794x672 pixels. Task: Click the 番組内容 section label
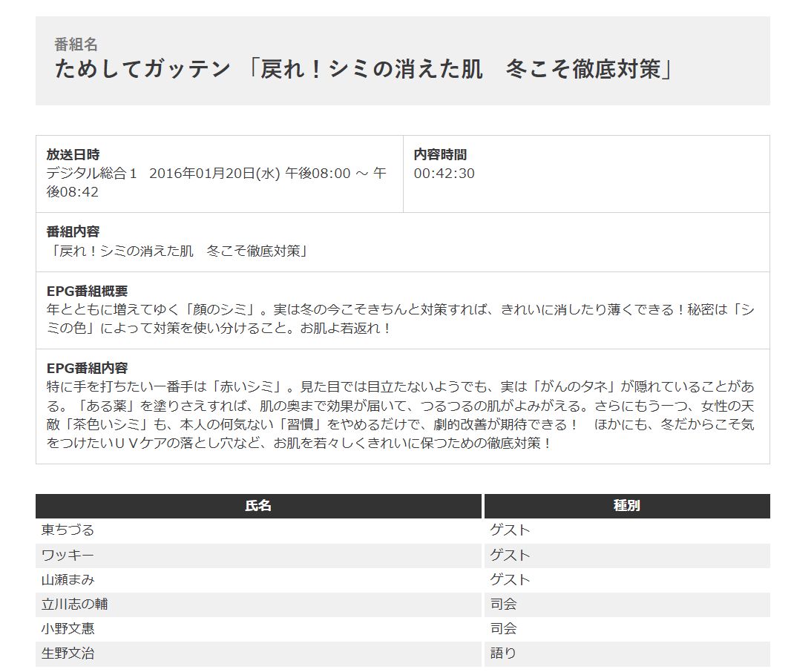(x=73, y=232)
